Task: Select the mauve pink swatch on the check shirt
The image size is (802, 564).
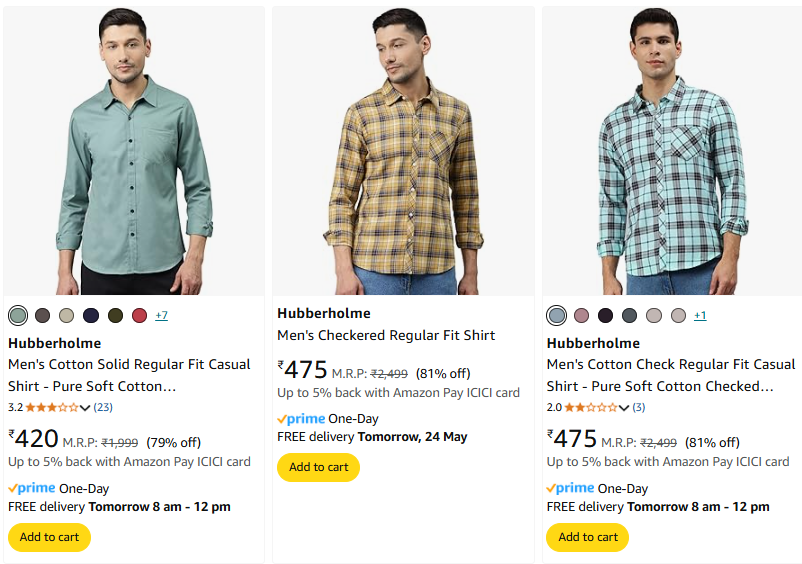Action: [581, 316]
